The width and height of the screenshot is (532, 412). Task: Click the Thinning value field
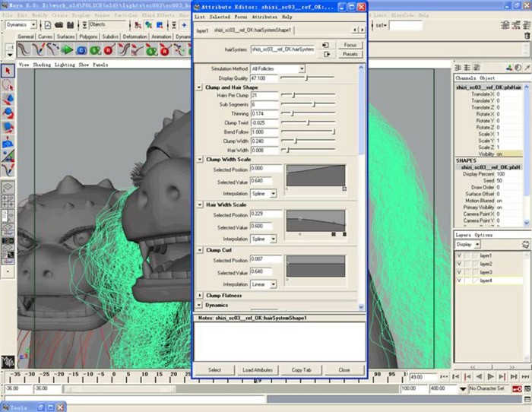pos(264,114)
